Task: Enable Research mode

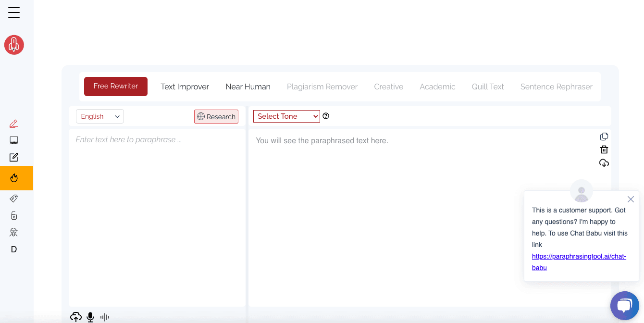Action: [x=216, y=116]
